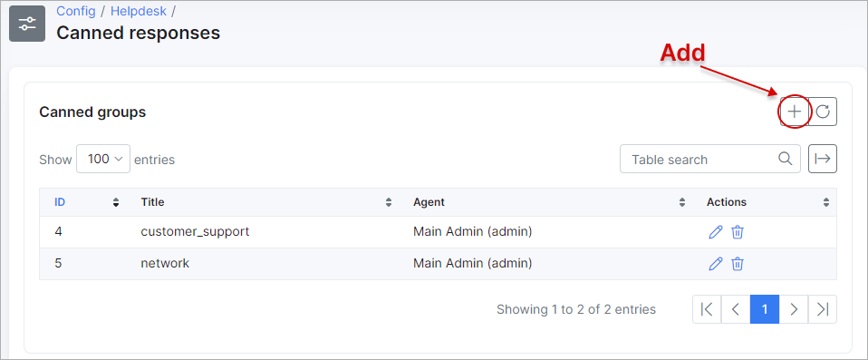The image size is (868, 360).
Task: Delete the network group with trash icon
Action: coord(738,264)
